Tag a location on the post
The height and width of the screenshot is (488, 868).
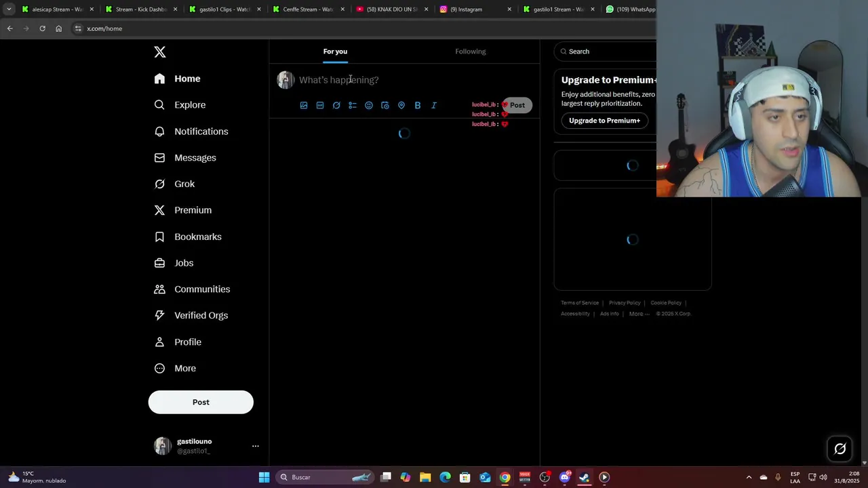[401, 105]
